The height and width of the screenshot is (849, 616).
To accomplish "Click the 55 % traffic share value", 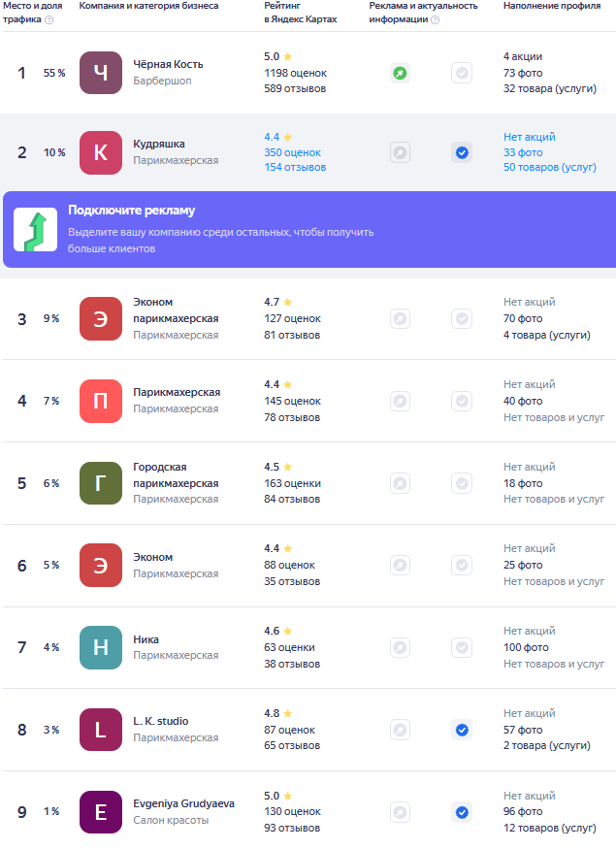I will (54, 73).
